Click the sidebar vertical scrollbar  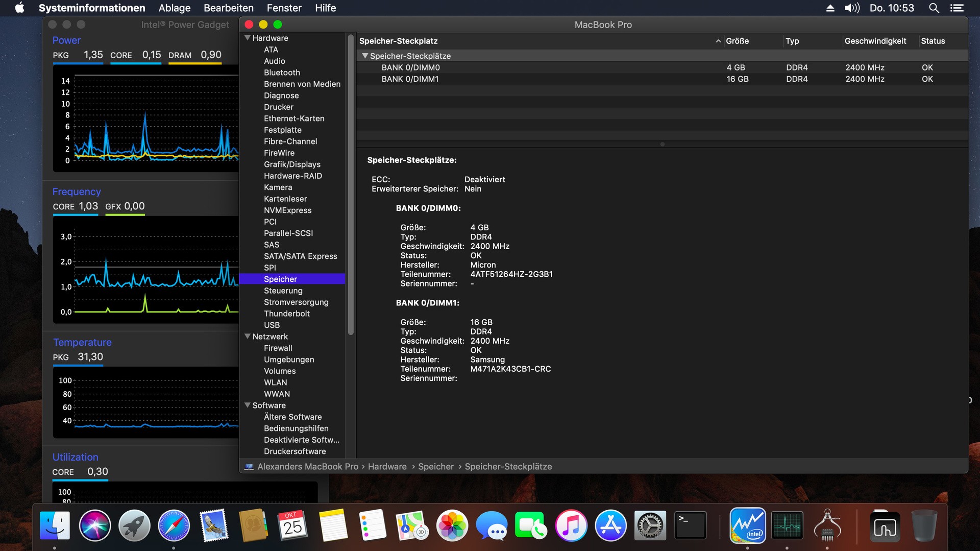[351, 184]
